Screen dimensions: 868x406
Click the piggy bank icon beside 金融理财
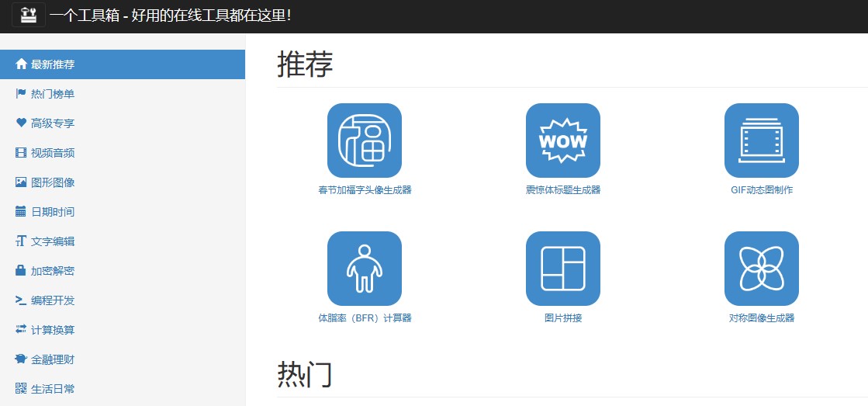(x=21, y=359)
